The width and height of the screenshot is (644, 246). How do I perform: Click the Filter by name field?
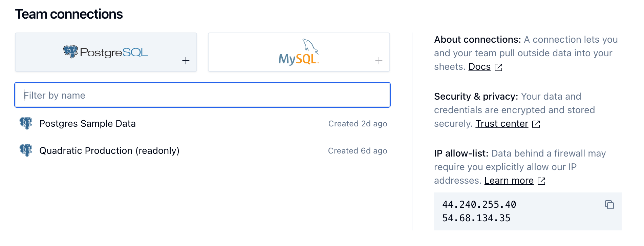tap(202, 95)
